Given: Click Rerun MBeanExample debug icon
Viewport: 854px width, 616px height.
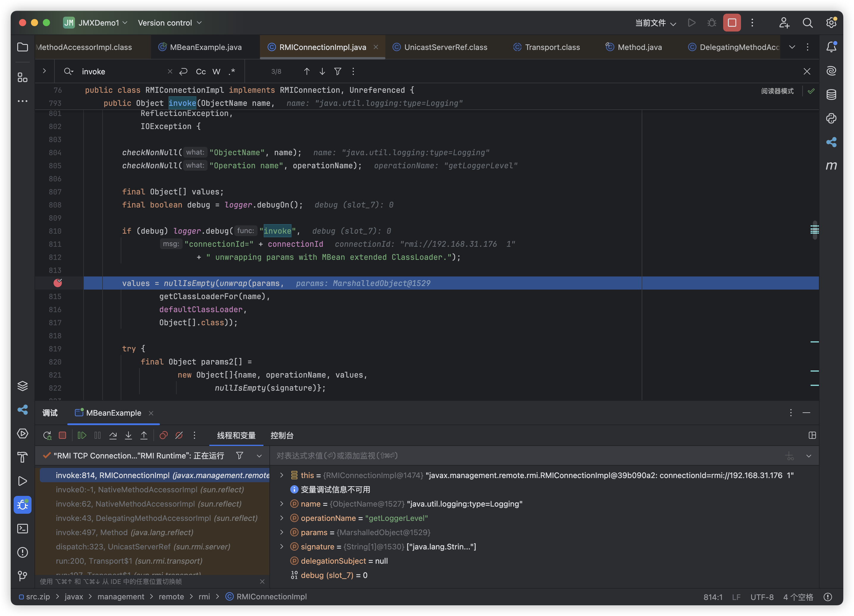Looking at the screenshot, I should click(x=47, y=435).
